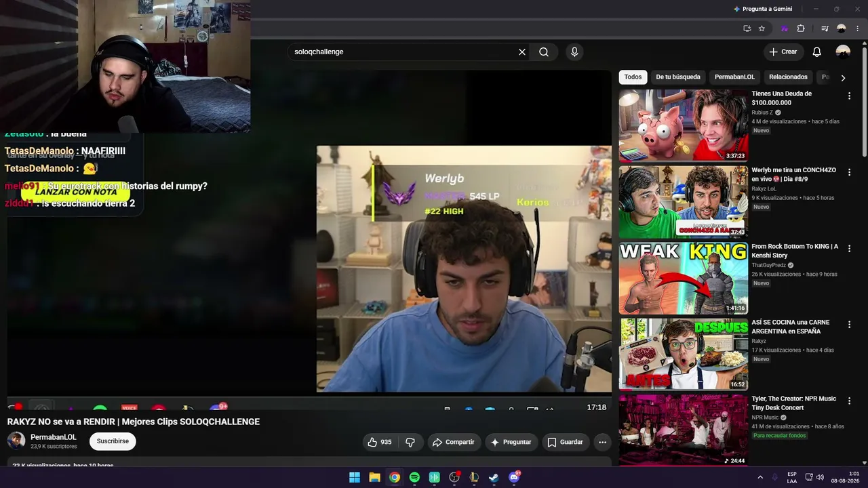Open League of Legends taskbar icon
Screen dimensions: 868x488
coord(474,477)
